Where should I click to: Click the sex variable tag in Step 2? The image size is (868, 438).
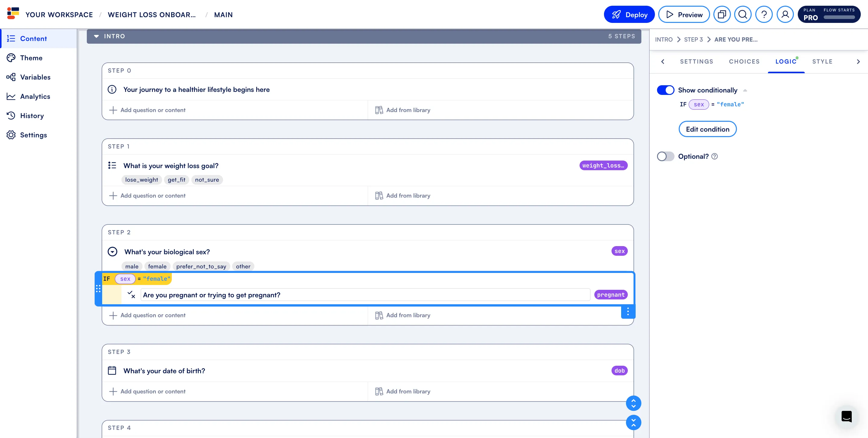pyautogui.click(x=619, y=251)
